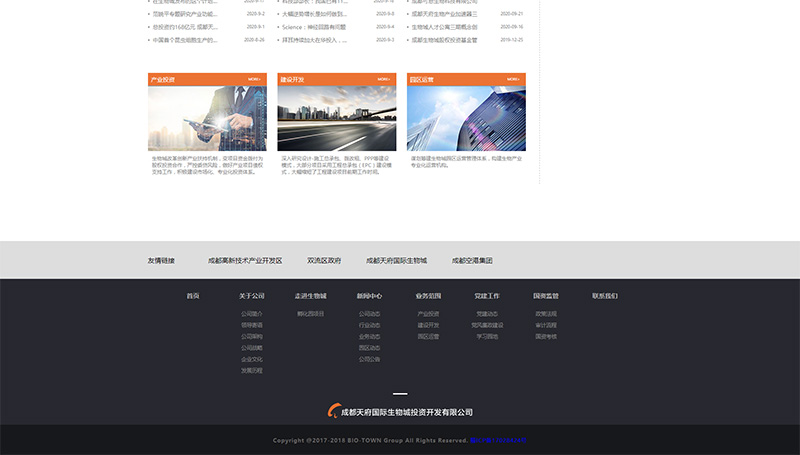Open 行业动态 under 新闻中心
800x455 pixels.
[x=369, y=325]
